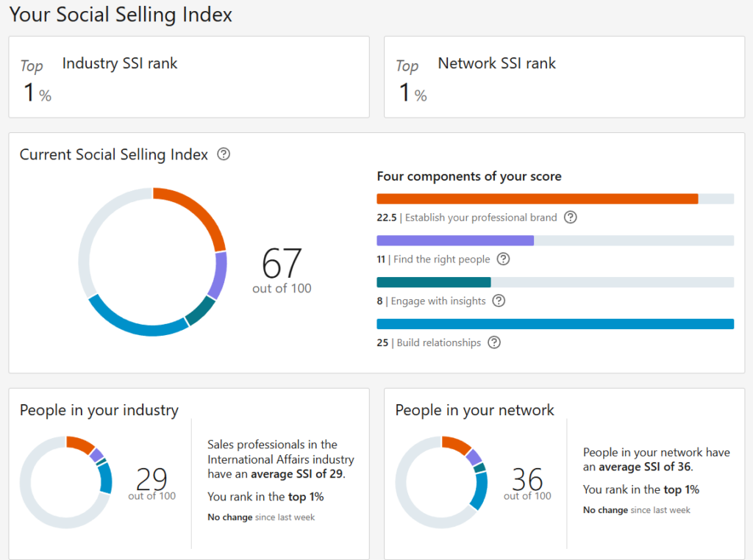Select the People in your industry heading
The width and height of the screenshot is (753, 560).
(x=99, y=410)
